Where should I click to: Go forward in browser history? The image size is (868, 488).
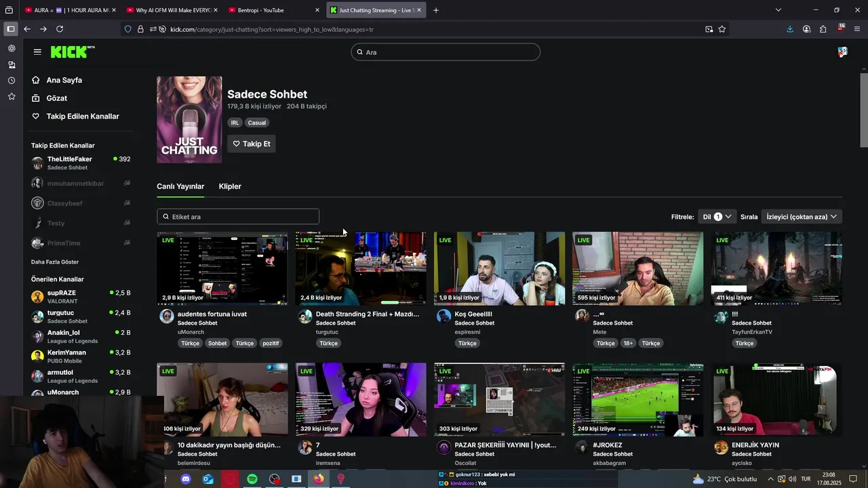pos(43,29)
